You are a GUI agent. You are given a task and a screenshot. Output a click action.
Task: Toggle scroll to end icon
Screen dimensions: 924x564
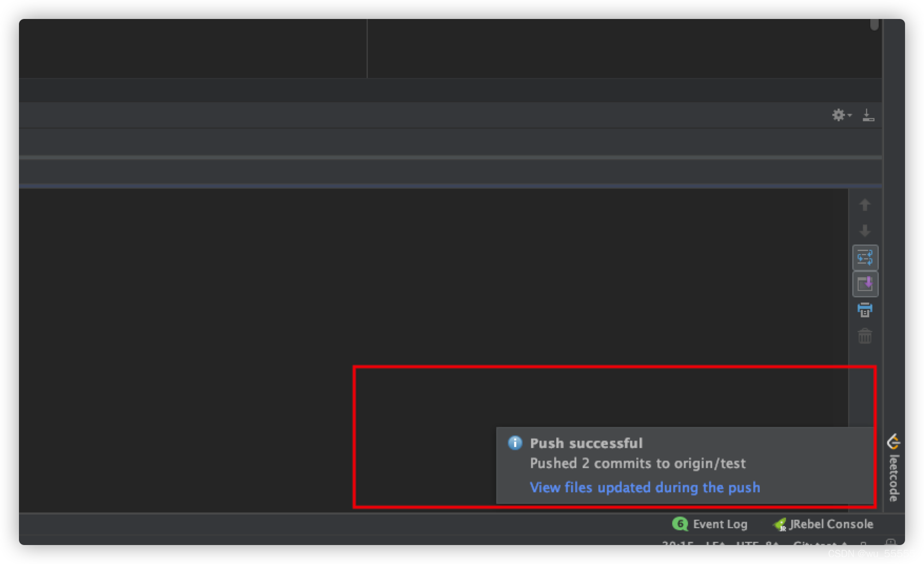[x=865, y=284]
